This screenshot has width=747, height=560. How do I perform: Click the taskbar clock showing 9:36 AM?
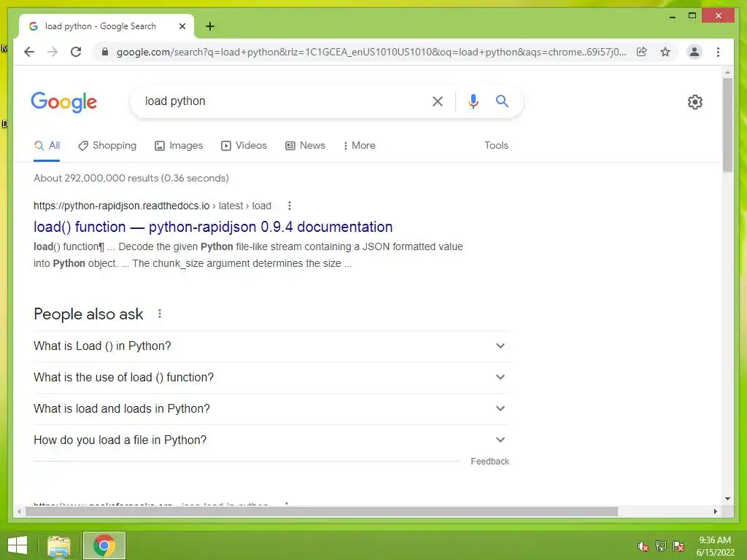click(x=715, y=546)
